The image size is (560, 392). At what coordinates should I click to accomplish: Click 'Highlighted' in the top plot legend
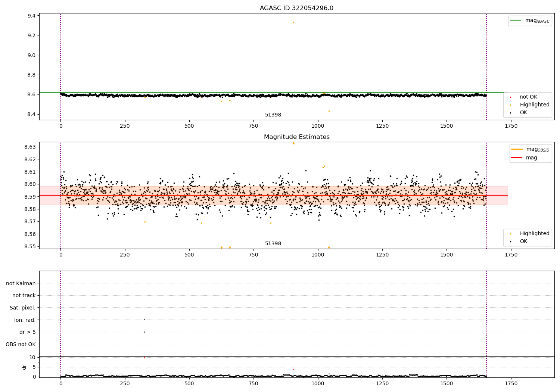[534, 105]
